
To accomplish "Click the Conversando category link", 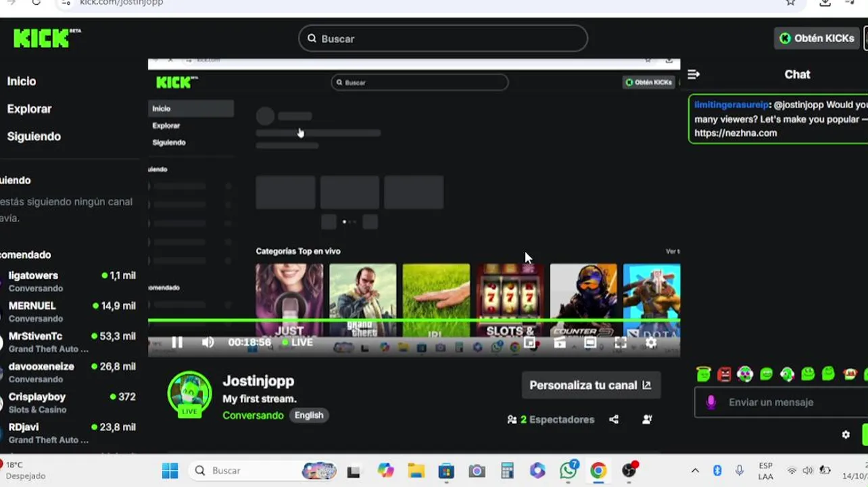I will (x=253, y=415).
